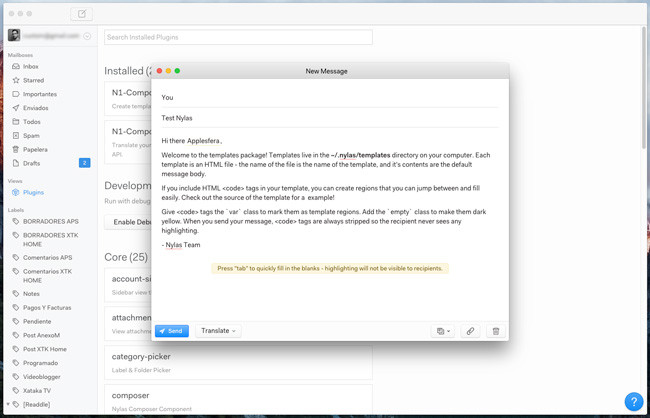This screenshot has width=650, height=418.
Task: Open the Translate dropdown in composer
Action: pyautogui.click(x=218, y=331)
